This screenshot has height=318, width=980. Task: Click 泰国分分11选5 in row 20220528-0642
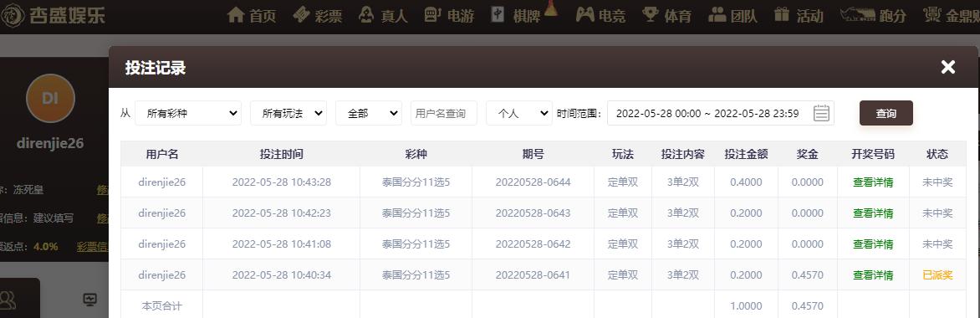416,244
